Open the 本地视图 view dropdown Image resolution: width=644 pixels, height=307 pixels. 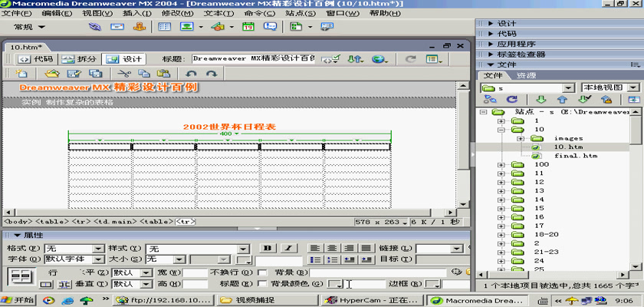pyautogui.click(x=634, y=87)
